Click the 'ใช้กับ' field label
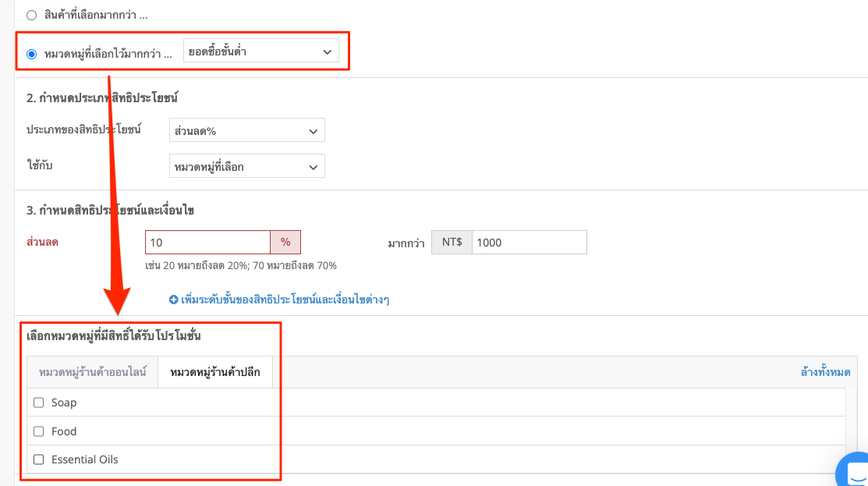The image size is (868, 486). pyautogui.click(x=39, y=165)
